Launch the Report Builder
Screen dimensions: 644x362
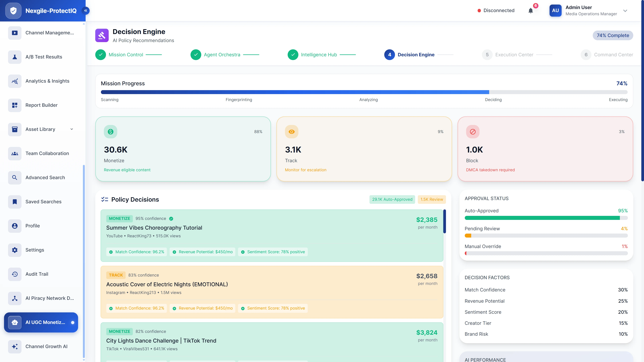41,105
